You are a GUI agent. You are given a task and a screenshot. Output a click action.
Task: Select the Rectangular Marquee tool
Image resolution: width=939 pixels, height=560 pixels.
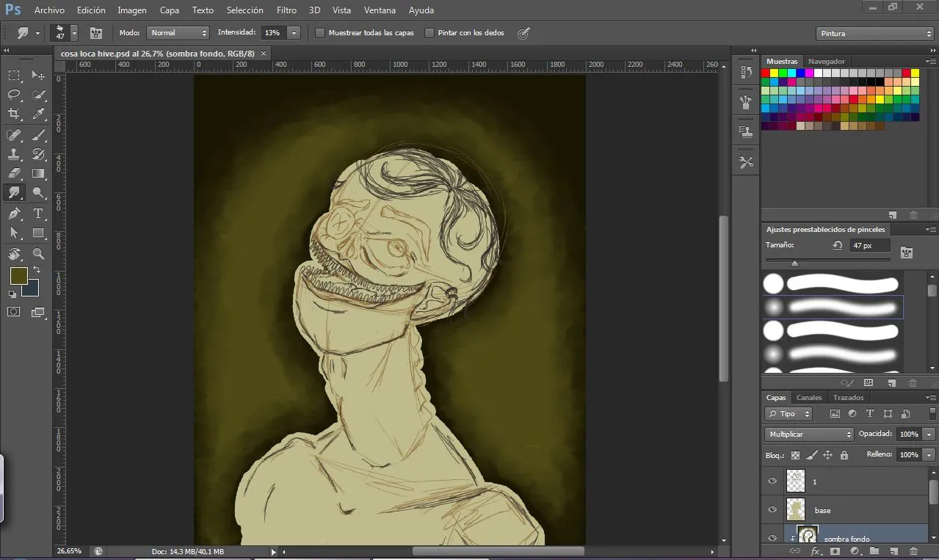coord(14,75)
